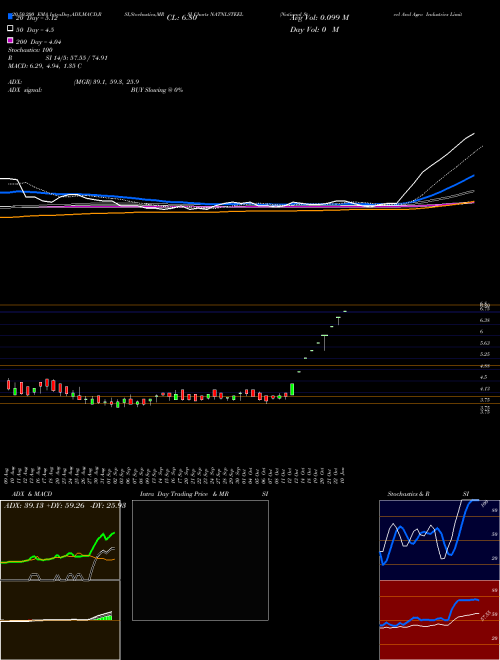This screenshot has height=660, width=500.
Task: Select the '200 Day = 4.04' label
Action: pos(38,42)
